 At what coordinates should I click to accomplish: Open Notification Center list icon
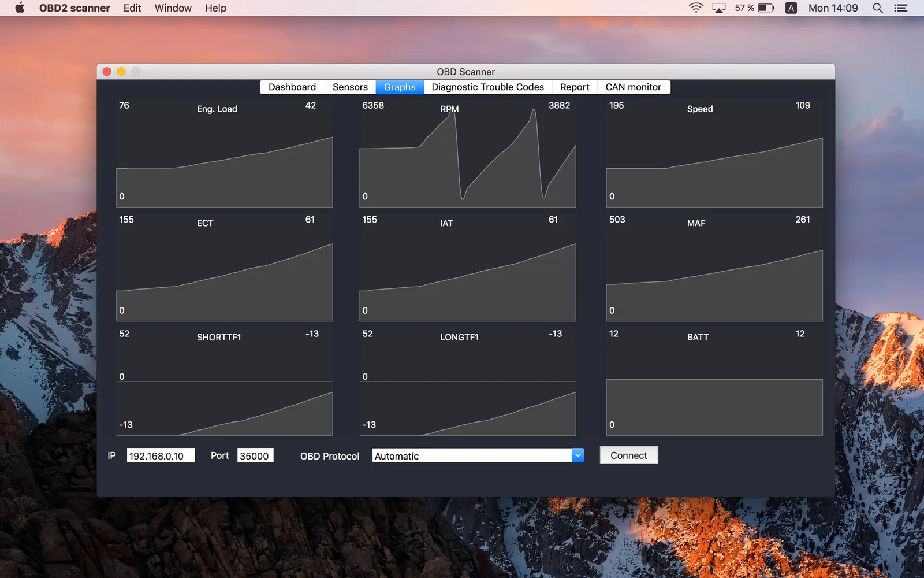click(x=901, y=8)
